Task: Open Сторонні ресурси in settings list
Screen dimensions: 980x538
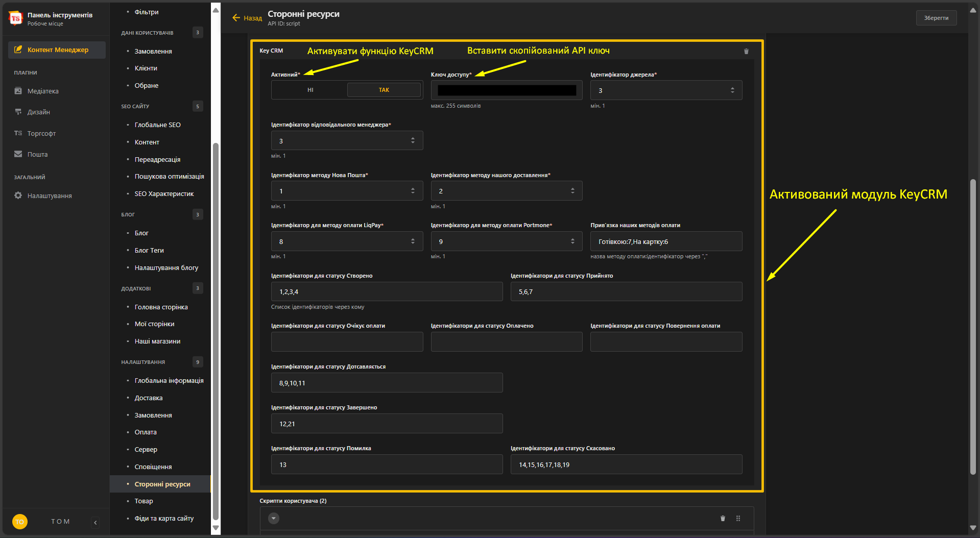Action: click(x=162, y=484)
